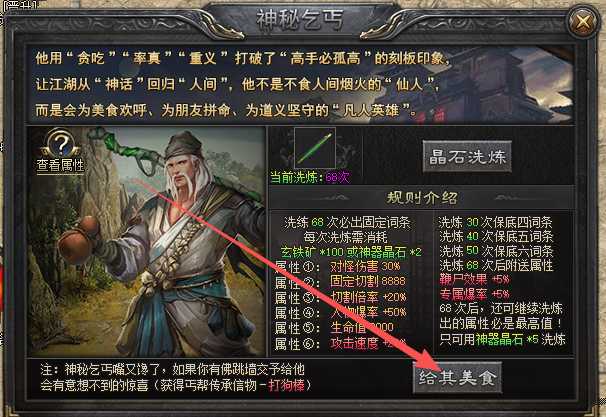
Task: Open the 查看属性 question mark icon
Action: click(x=61, y=143)
